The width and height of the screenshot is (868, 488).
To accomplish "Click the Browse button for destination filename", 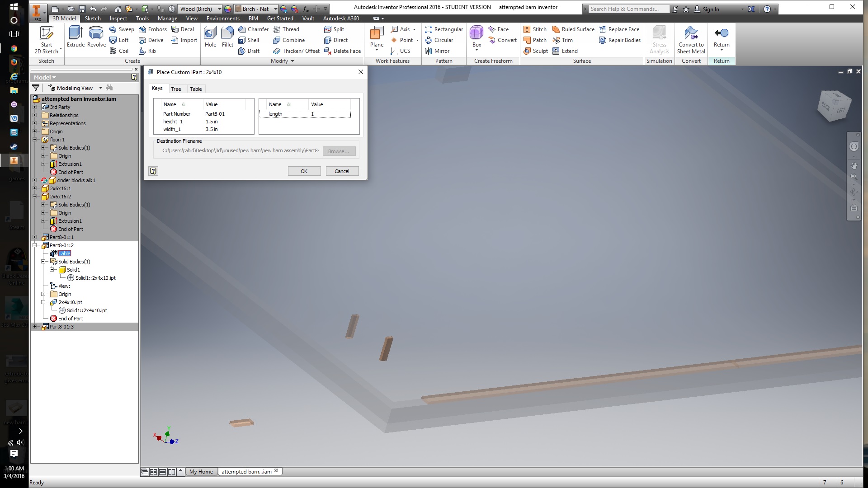I will [339, 151].
